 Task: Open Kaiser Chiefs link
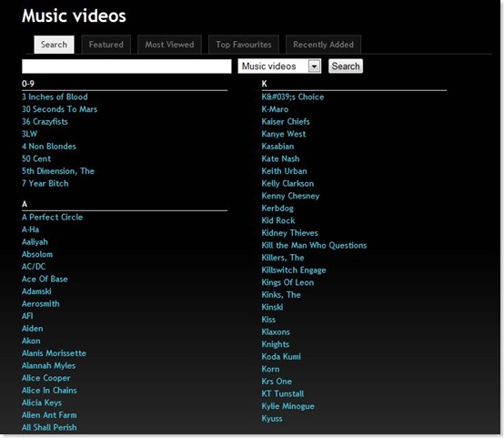point(286,122)
